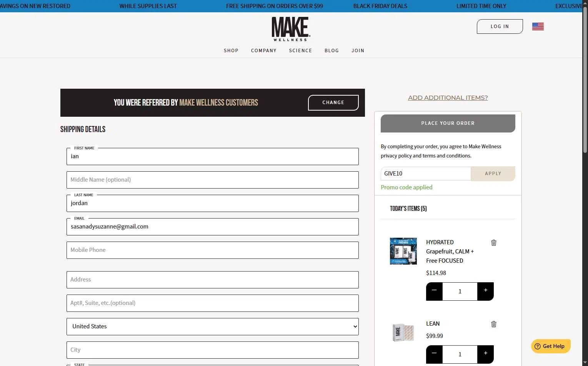
Task: Click the HYDRATED bundle product thumbnail
Action: click(x=403, y=251)
